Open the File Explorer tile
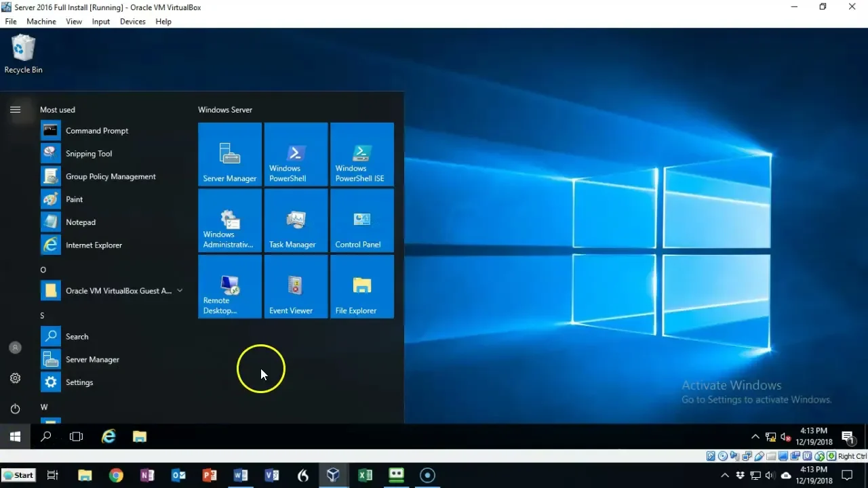Screen dimensions: 868x488 click(361, 286)
